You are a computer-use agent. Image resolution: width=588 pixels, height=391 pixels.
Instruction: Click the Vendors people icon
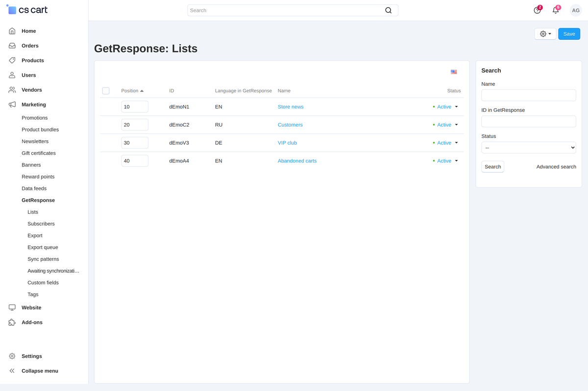(12, 90)
